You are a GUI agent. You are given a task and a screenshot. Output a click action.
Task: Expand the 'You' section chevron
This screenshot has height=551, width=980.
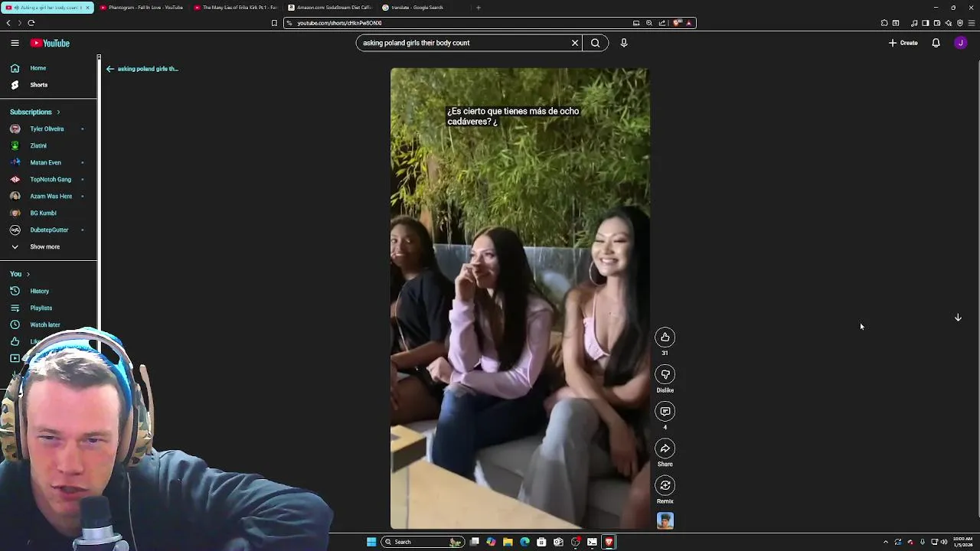pyautogui.click(x=28, y=274)
